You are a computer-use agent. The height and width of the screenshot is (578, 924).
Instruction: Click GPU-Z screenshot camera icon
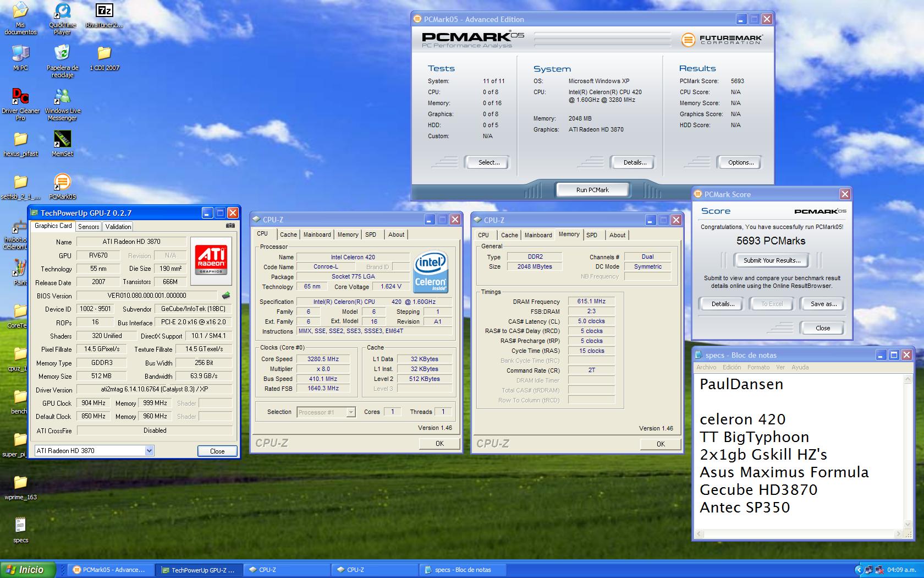point(230,226)
